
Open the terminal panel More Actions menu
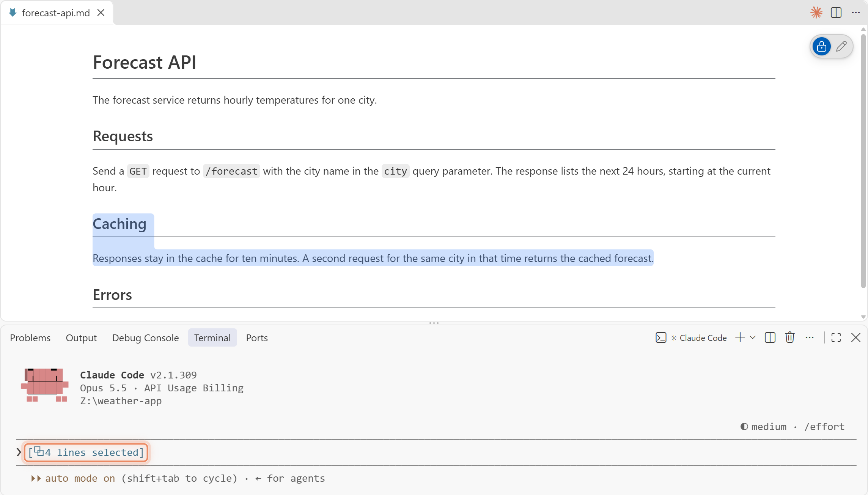pyautogui.click(x=810, y=337)
